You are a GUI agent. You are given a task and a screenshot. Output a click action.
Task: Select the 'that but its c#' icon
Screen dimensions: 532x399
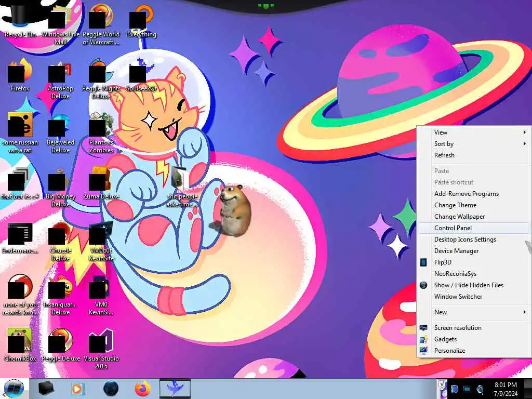tap(20, 183)
